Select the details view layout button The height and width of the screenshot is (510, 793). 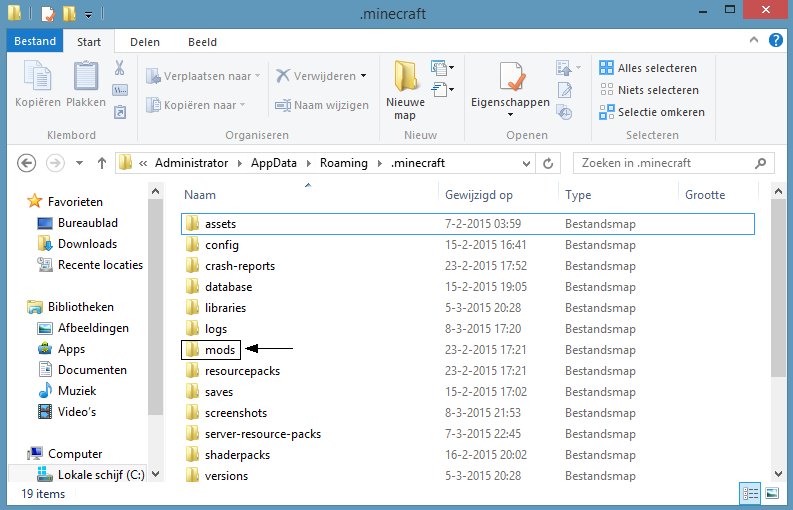coord(750,493)
